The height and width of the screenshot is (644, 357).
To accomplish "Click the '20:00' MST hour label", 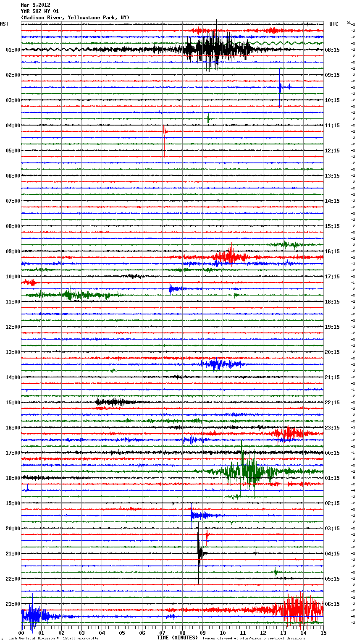I will click(13, 529).
